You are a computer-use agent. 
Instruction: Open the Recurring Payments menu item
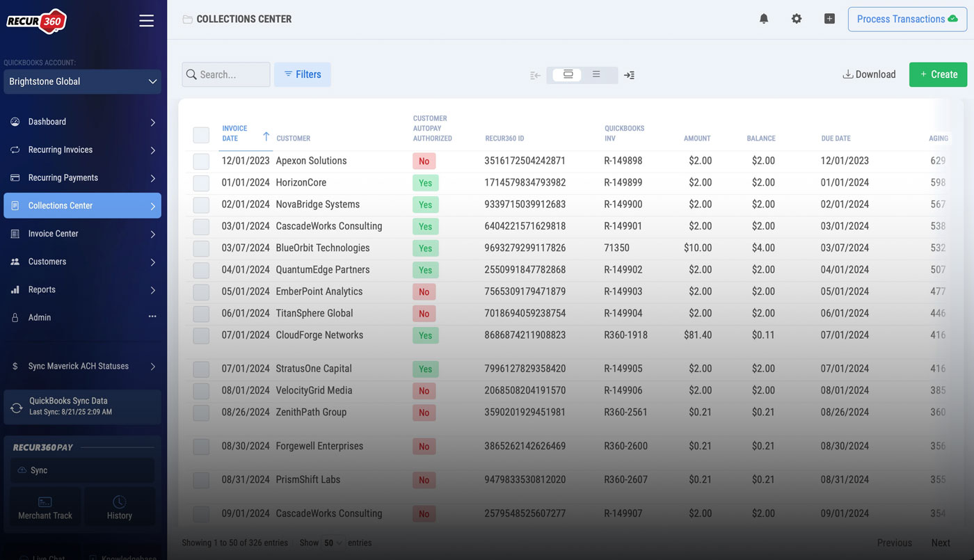[82, 177]
